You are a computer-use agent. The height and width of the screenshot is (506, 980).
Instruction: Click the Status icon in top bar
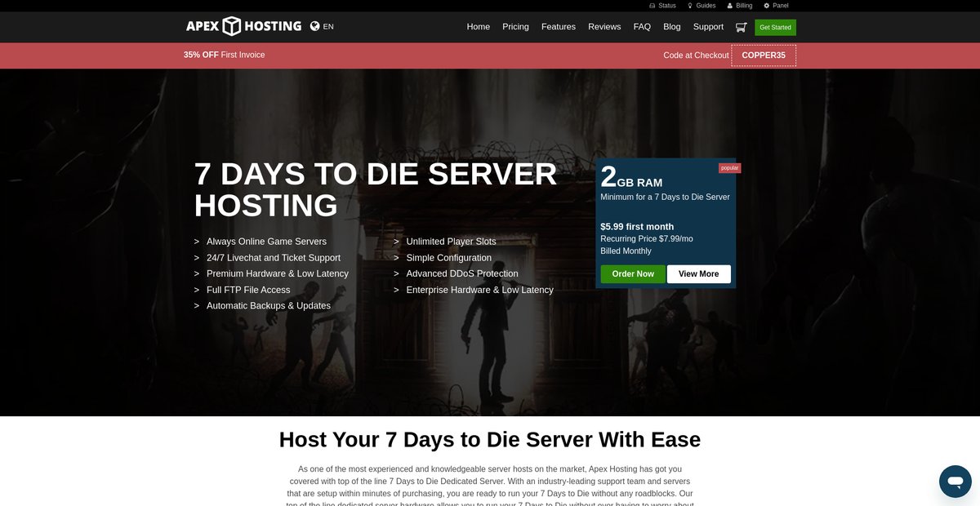[652, 6]
